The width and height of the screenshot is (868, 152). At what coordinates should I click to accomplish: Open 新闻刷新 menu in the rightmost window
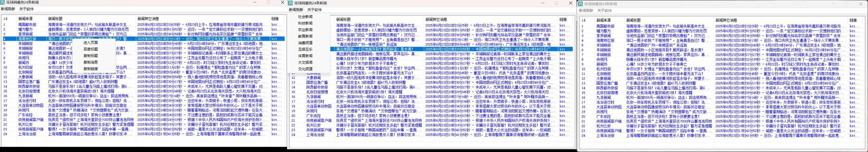click(x=586, y=11)
